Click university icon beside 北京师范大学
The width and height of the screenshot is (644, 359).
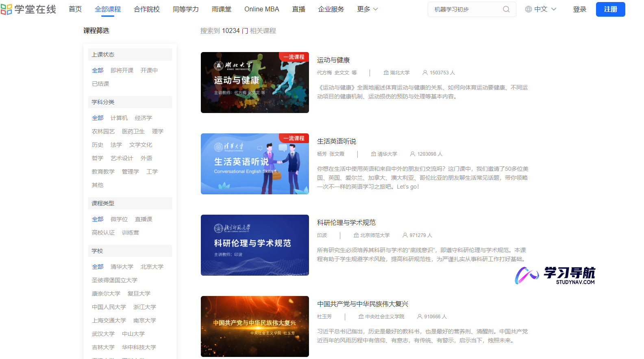tap(356, 235)
